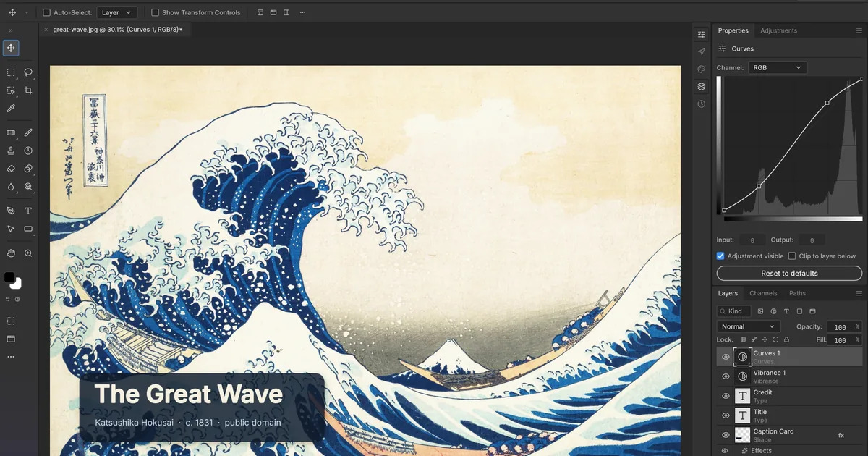Hide the Vibrance 1 layer
Image resolution: width=868 pixels, height=456 pixels.
click(x=726, y=376)
